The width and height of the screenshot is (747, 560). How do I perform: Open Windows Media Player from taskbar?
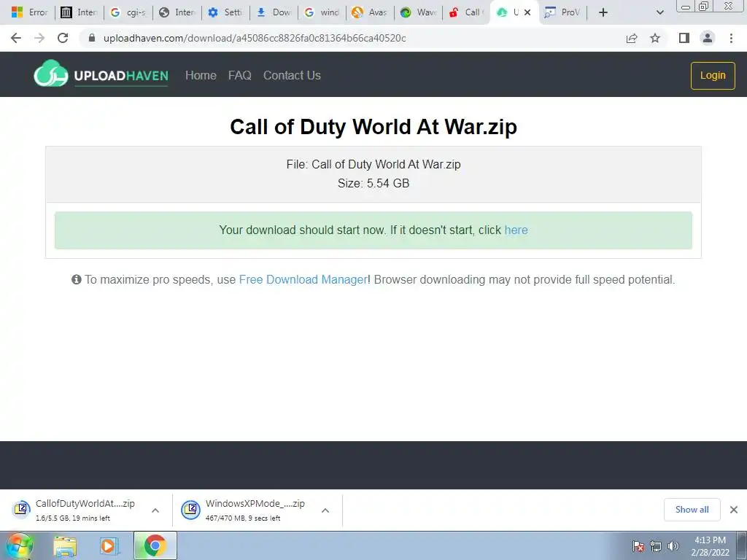click(x=109, y=545)
